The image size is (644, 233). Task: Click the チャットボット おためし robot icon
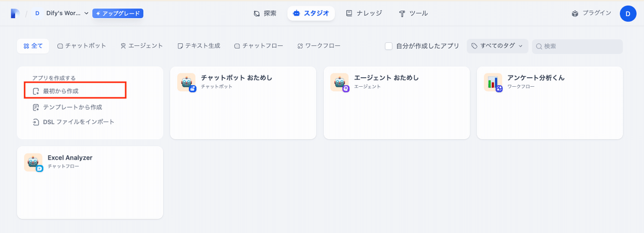tap(186, 82)
